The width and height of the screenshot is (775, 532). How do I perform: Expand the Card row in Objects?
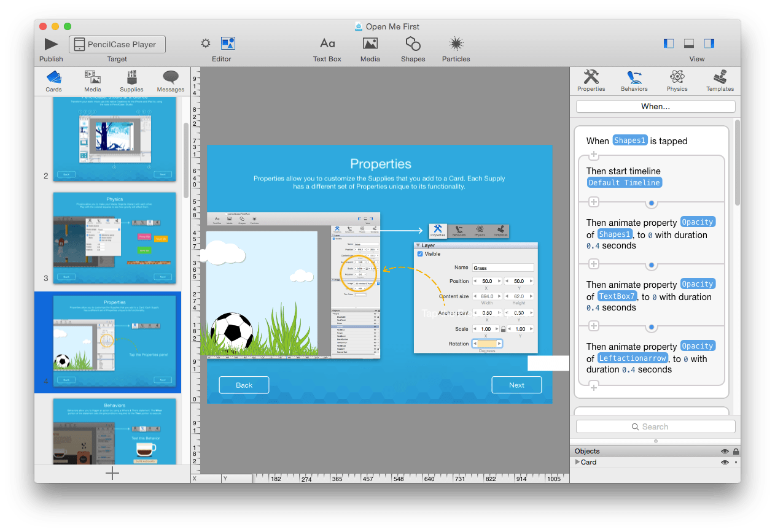tap(577, 462)
